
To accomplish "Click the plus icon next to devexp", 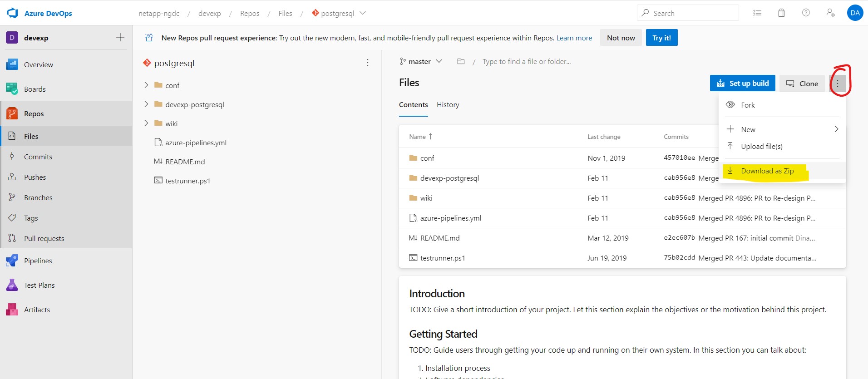I will coord(120,38).
